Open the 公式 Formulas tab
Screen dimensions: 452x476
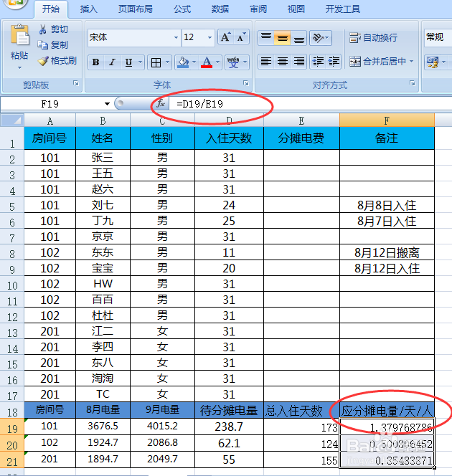[x=182, y=9]
